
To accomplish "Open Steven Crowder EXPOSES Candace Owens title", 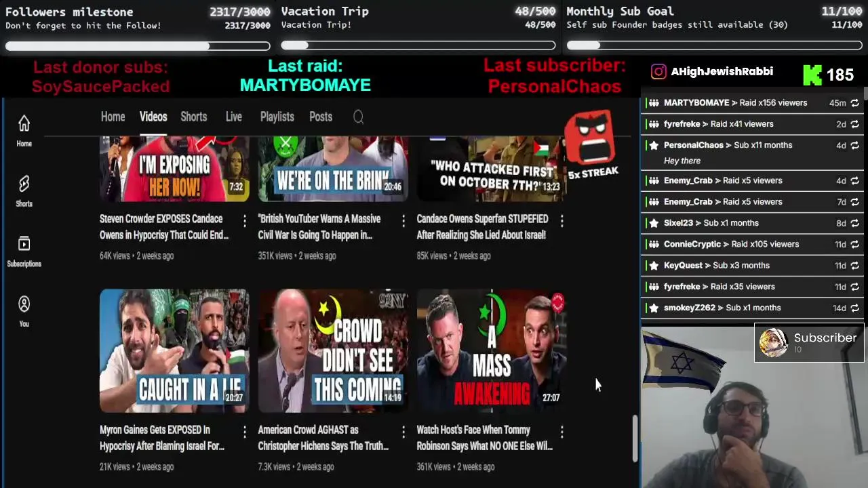I will pyautogui.click(x=164, y=227).
